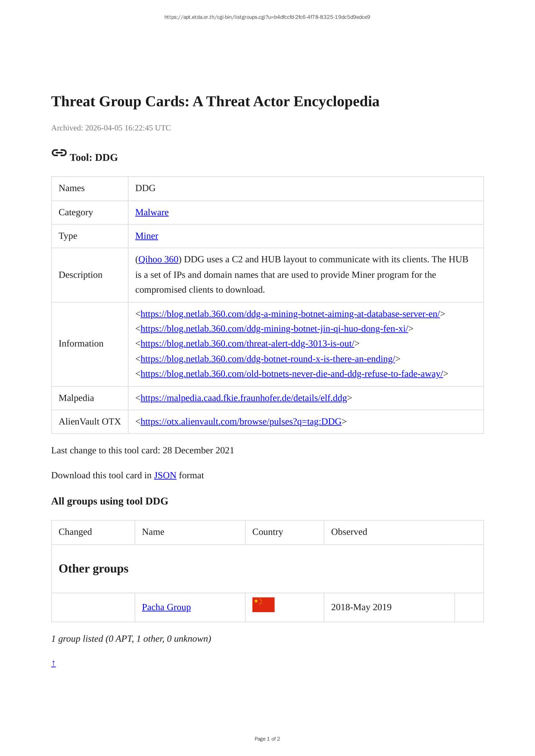Open the Pacha Group page
535x756 pixels.
pyautogui.click(x=166, y=607)
